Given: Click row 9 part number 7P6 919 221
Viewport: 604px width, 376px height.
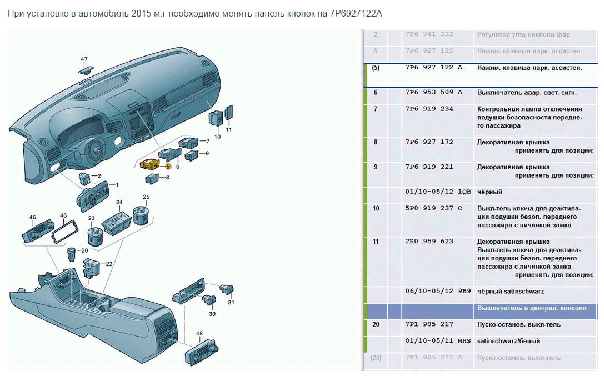Looking at the screenshot, I should 429,167.
